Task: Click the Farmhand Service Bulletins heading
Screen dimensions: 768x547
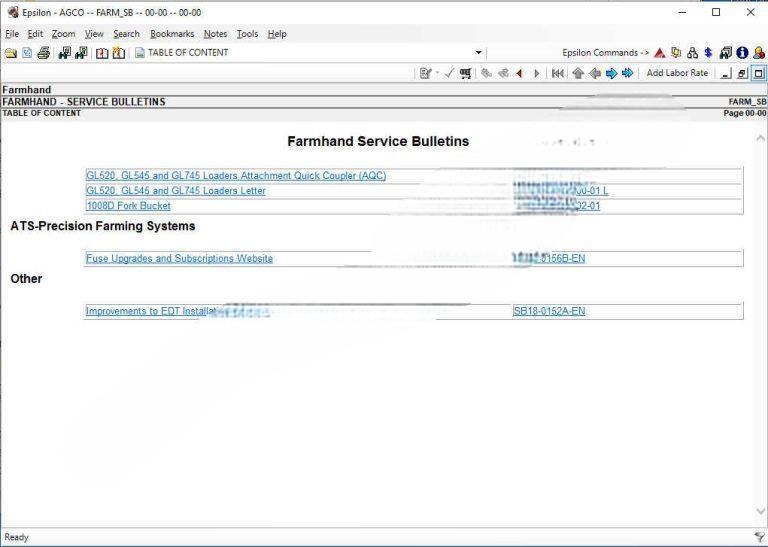Action: [378, 141]
